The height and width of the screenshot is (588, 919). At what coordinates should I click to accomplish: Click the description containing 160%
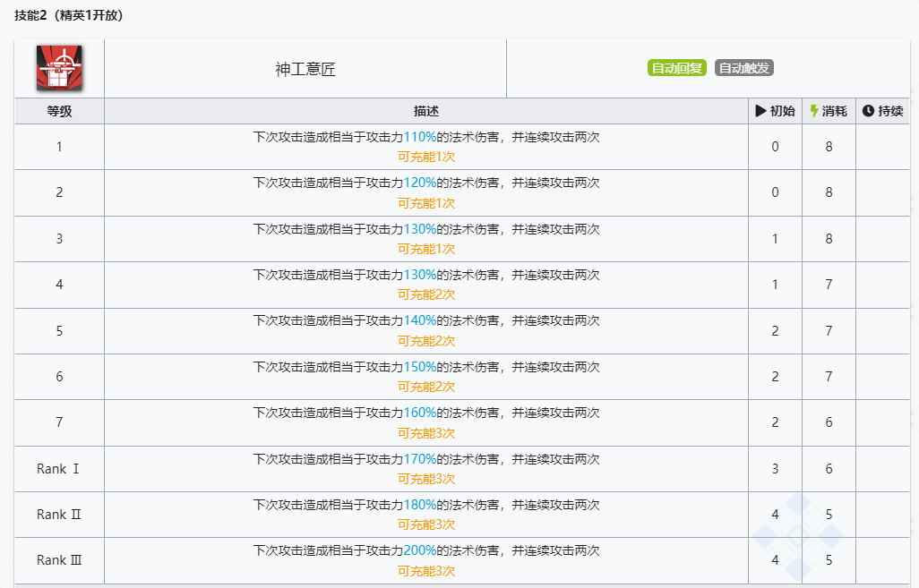[426, 413]
